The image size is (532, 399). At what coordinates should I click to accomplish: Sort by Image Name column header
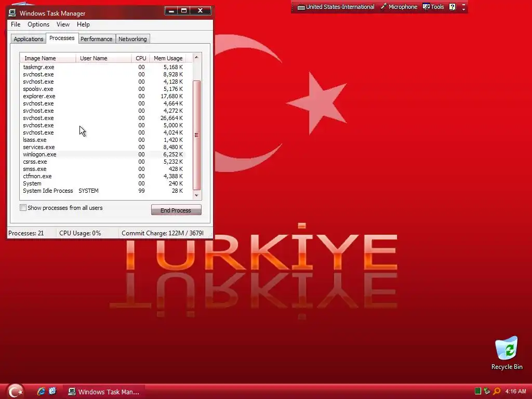(48, 58)
